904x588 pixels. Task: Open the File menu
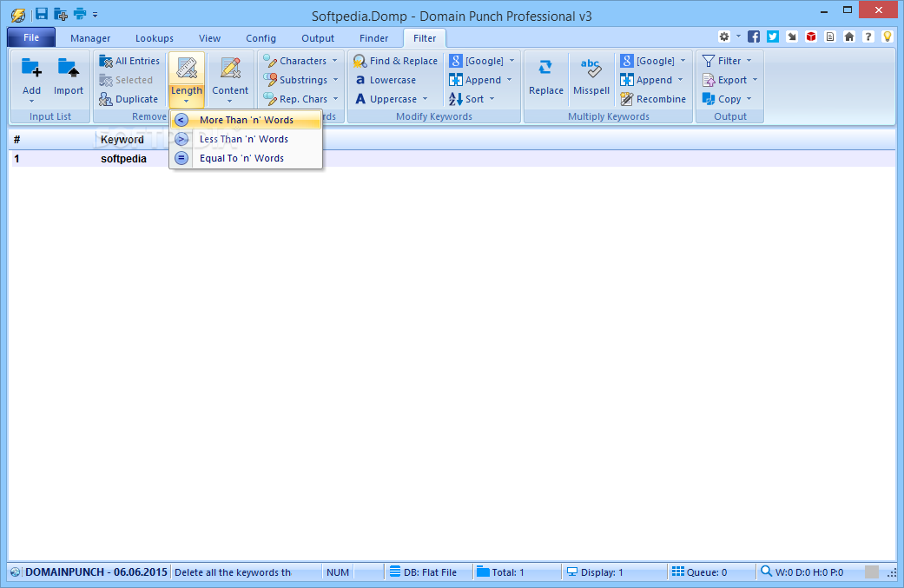(x=31, y=37)
